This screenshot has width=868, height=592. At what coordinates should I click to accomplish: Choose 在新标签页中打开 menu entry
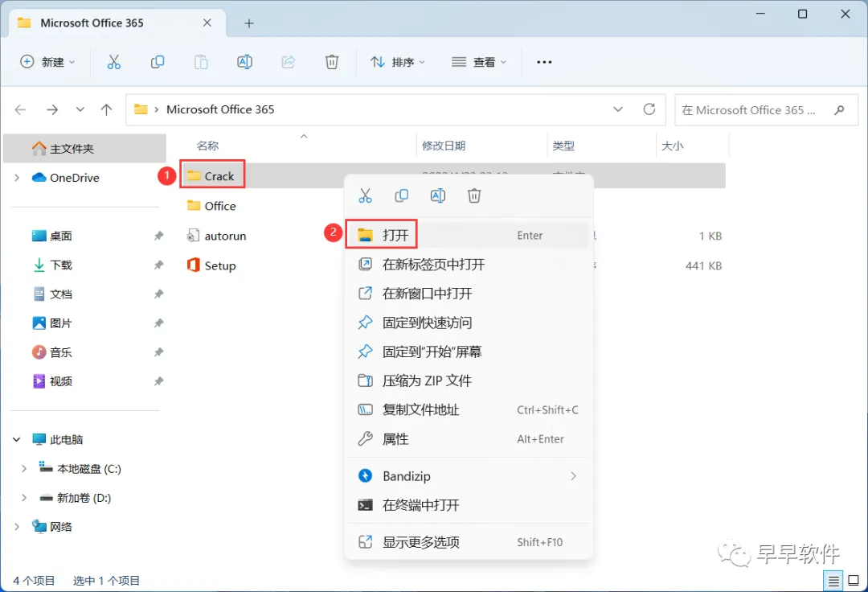(467, 264)
